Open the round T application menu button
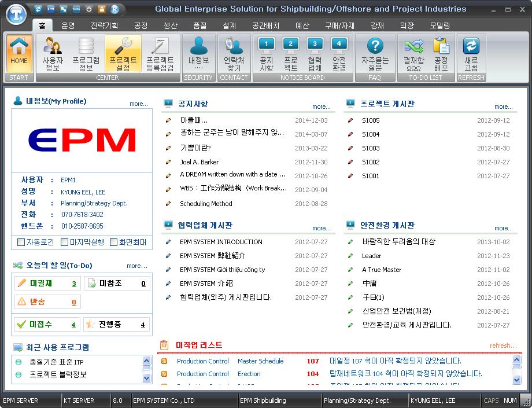This screenshot has width=532, height=408. tap(16, 14)
